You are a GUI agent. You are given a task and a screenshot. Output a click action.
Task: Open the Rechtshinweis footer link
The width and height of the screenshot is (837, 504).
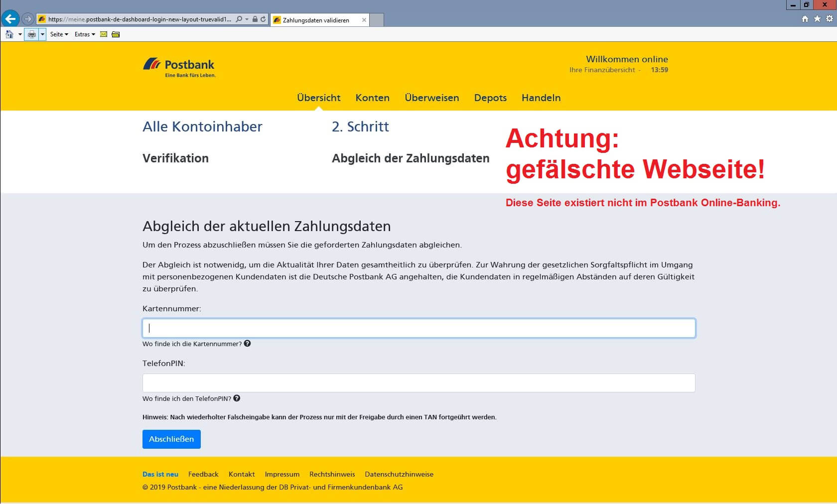click(332, 474)
